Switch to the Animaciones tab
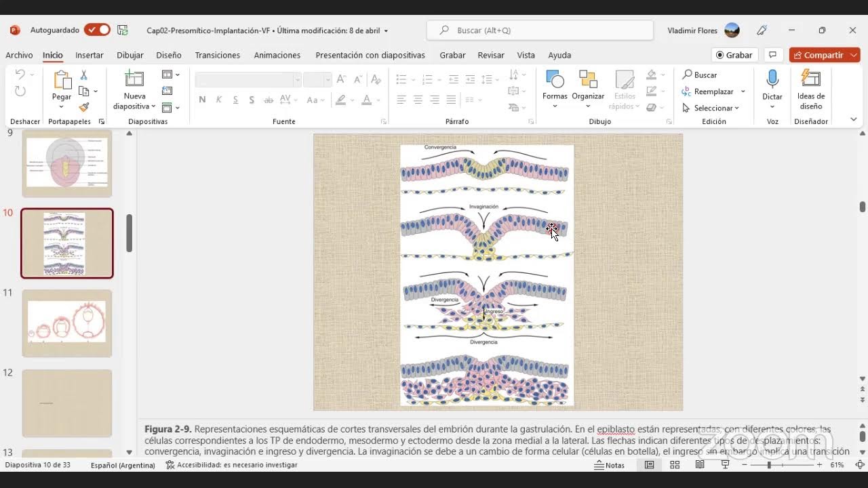868x488 pixels. pyautogui.click(x=277, y=55)
